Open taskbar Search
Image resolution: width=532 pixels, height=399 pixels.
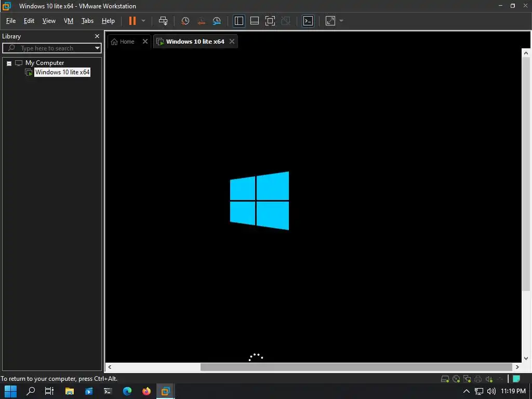[x=31, y=391]
